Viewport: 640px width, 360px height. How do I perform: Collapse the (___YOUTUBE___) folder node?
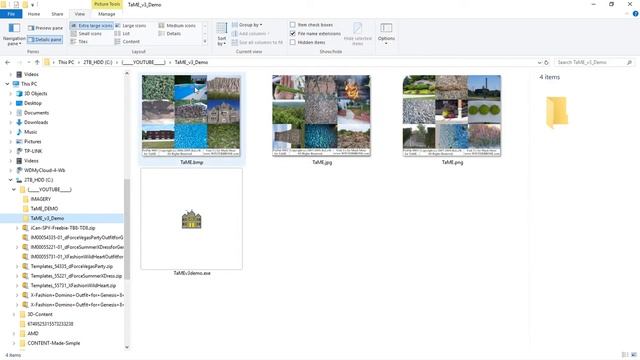14,189
